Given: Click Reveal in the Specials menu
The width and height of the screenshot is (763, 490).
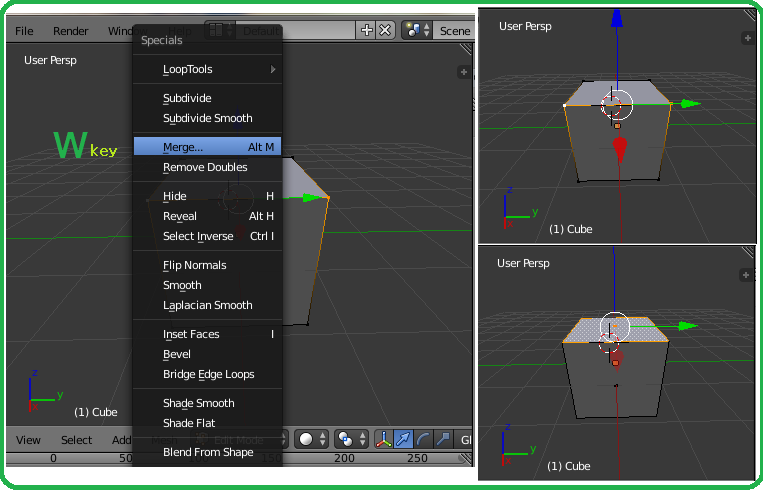Looking at the screenshot, I should click(x=207, y=216).
